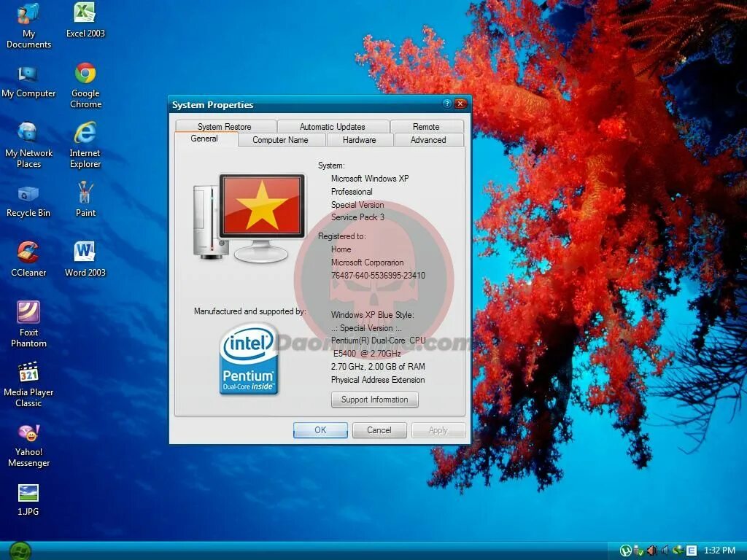Click the system tray clock
The height and width of the screenshot is (560, 747).
pos(719,551)
